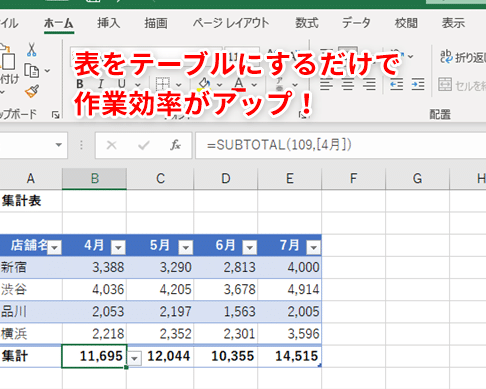Image resolution: width=486 pixels, height=389 pixels.
Task: Center align text
Action: (348, 84)
